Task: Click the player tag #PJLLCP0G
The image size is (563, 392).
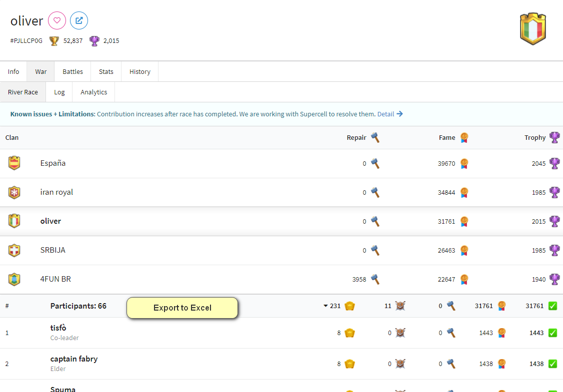Action: pos(26,40)
